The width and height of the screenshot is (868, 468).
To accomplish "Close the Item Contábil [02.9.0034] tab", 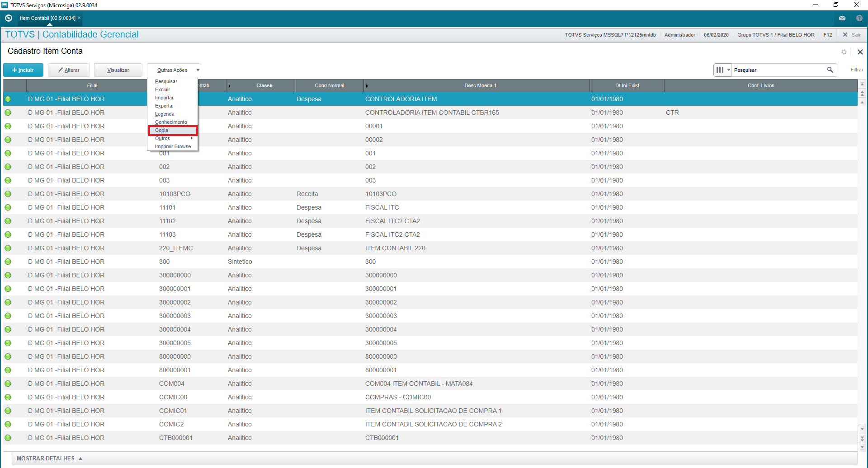I will point(79,18).
